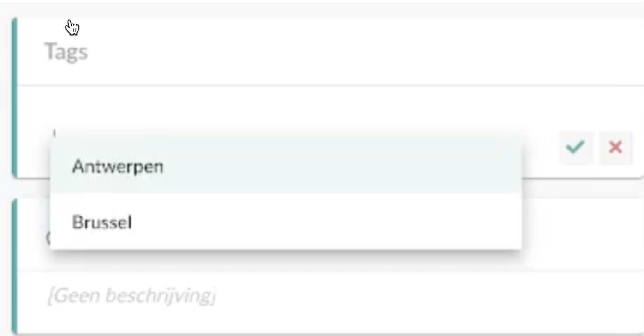
Task: Confirm tags with the green checkmark icon
Action: coord(576,147)
